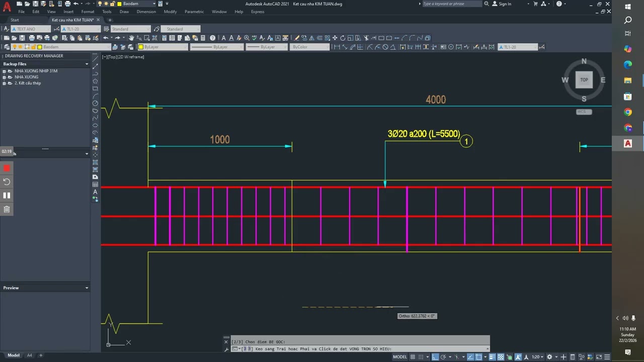
Task: Select the Hatch tool in Draw toolbar
Action: click(x=95, y=162)
